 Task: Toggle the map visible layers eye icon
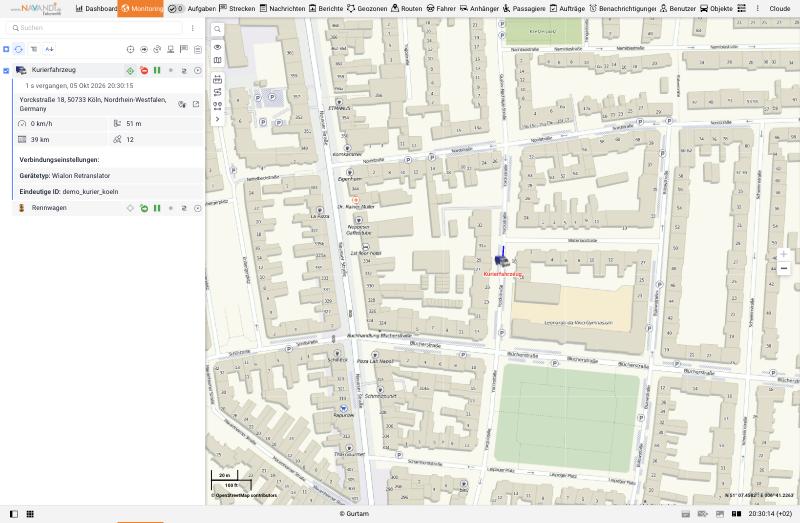217,47
